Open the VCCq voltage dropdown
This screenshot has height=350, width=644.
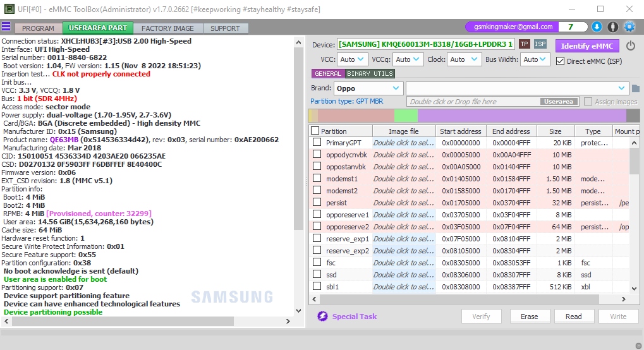click(x=408, y=59)
